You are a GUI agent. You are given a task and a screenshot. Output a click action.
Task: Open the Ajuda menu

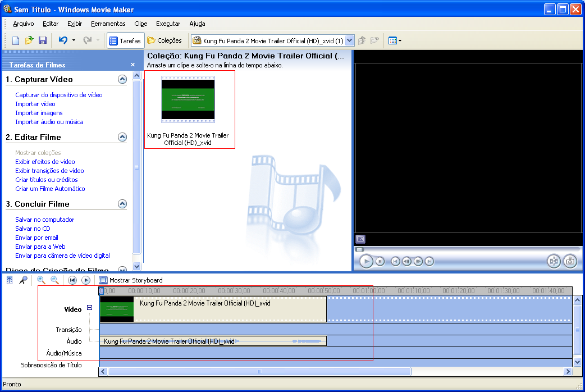(x=198, y=24)
